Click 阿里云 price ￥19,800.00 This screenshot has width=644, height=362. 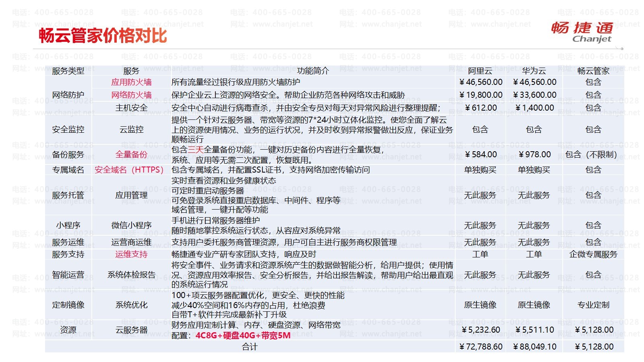coord(481,95)
